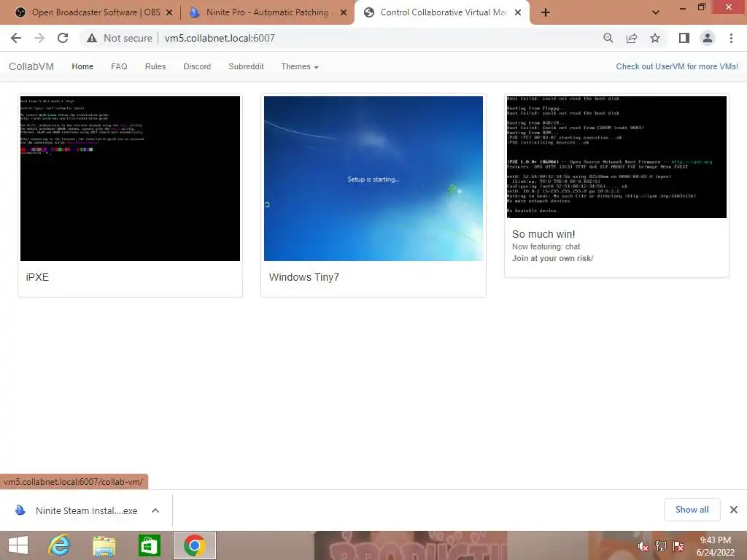The height and width of the screenshot is (560, 747).
Task: Open the Chrome profile avatar
Action: click(x=708, y=38)
